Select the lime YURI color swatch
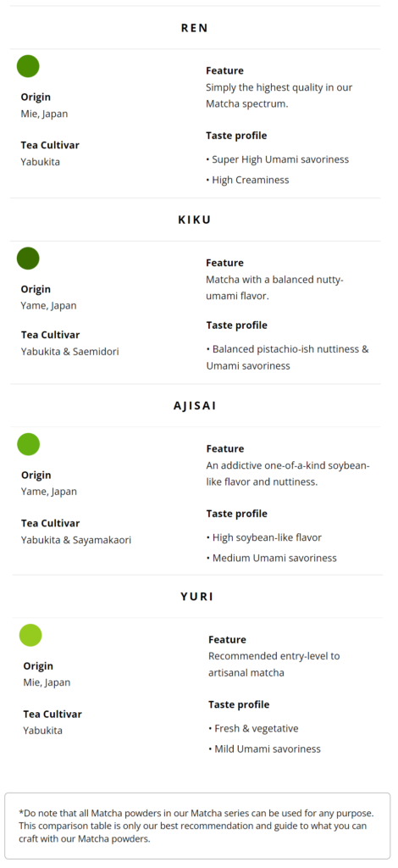The image size is (398, 868). (30, 636)
